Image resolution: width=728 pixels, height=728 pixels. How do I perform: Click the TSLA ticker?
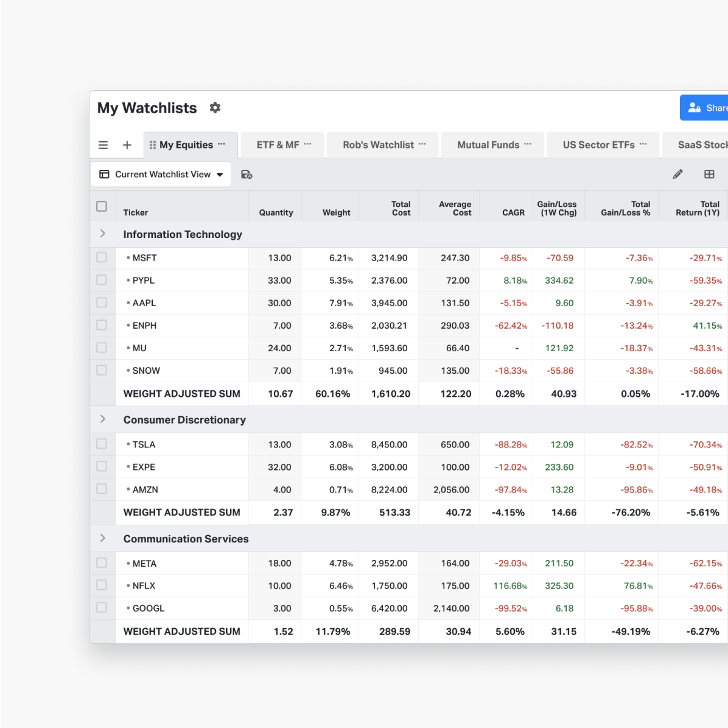(x=144, y=444)
